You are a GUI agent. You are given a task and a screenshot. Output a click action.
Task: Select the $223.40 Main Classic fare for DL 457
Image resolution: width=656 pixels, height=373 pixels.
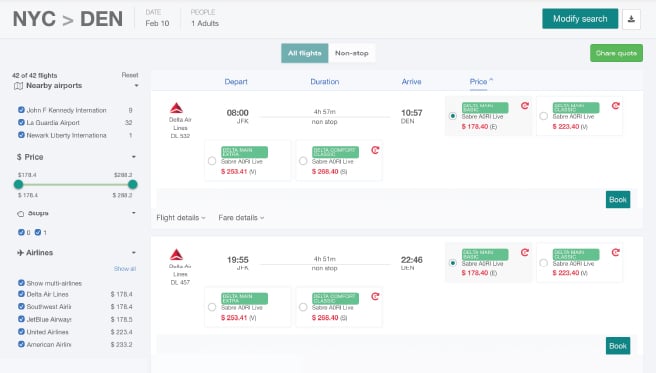click(x=543, y=263)
